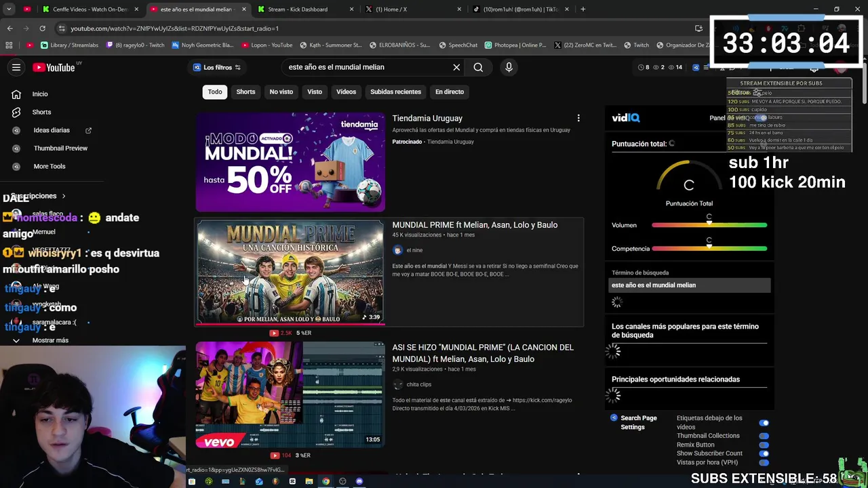Screen dimensions: 868x488
Task: Click the Search Page Settings icon
Action: coord(614,418)
